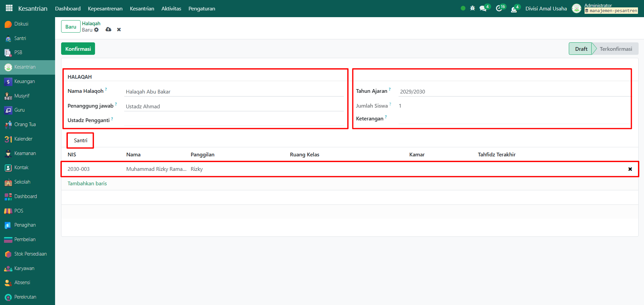
Task: Open the apps grid menu icon
Action: (9, 8)
